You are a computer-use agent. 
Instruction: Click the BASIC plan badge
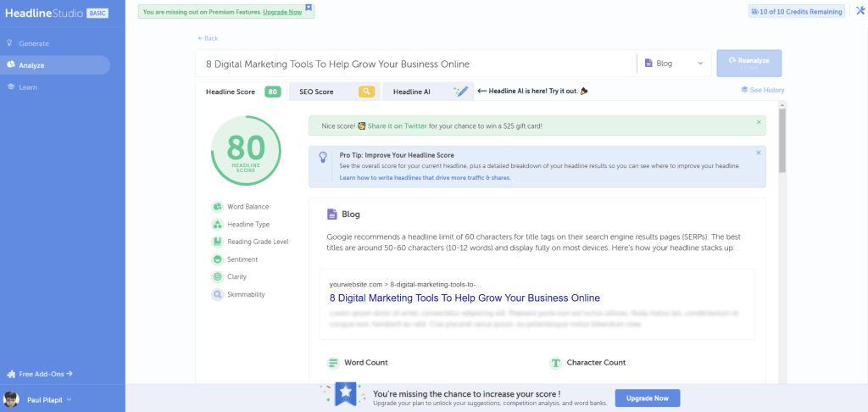(x=97, y=14)
